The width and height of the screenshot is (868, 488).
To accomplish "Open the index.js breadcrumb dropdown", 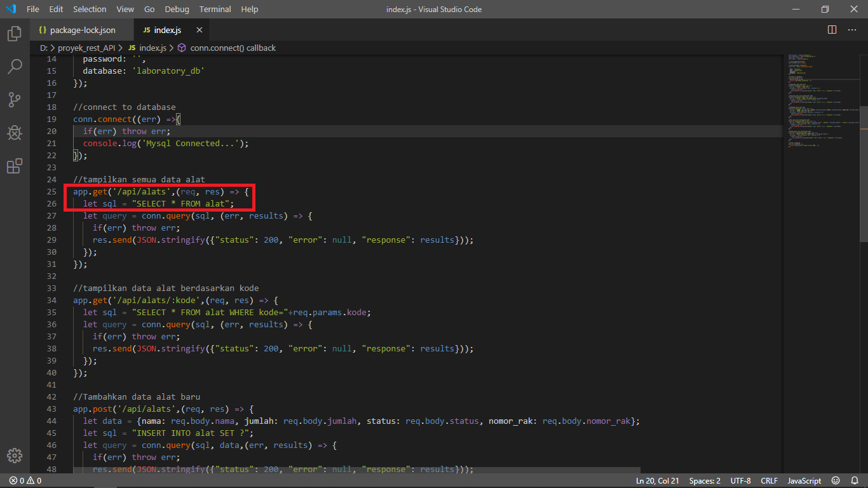I will (x=153, y=48).
